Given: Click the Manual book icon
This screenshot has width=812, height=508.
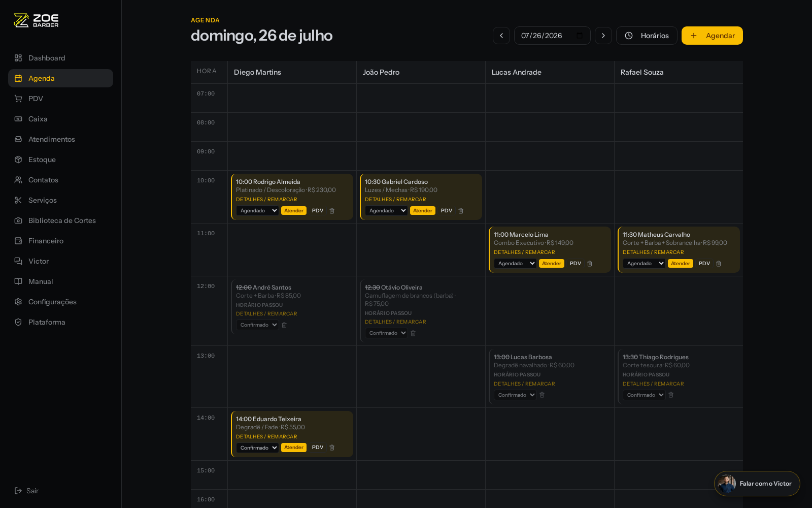Looking at the screenshot, I should pos(18,281).
